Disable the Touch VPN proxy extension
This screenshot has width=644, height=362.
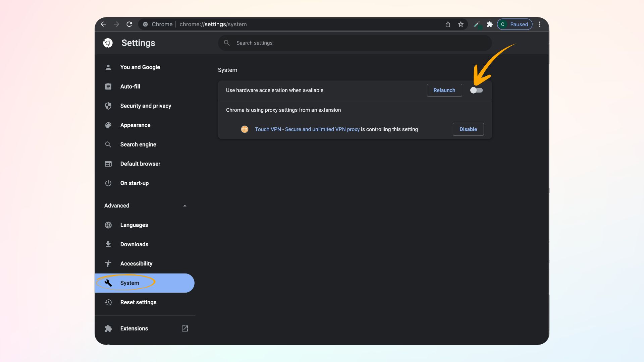pos(468,129)
